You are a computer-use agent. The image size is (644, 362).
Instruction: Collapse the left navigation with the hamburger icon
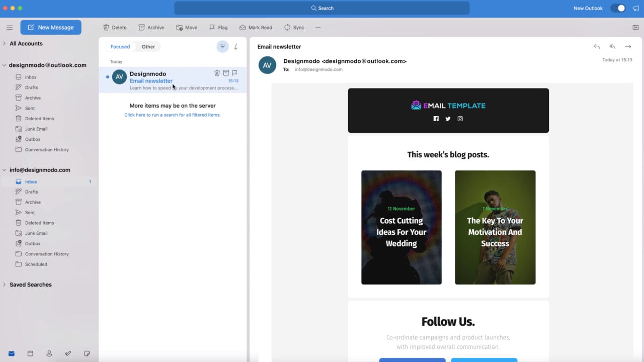click(x=9, y=27)
